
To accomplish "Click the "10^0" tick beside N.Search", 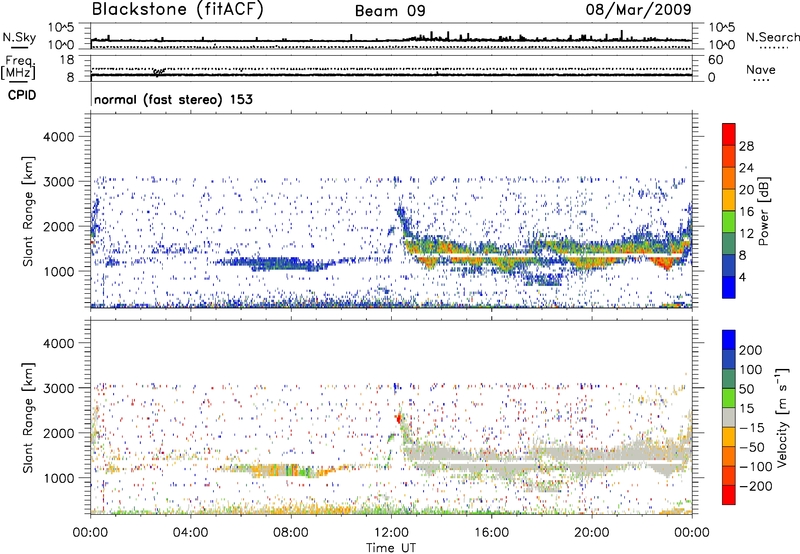I will 721,45.
